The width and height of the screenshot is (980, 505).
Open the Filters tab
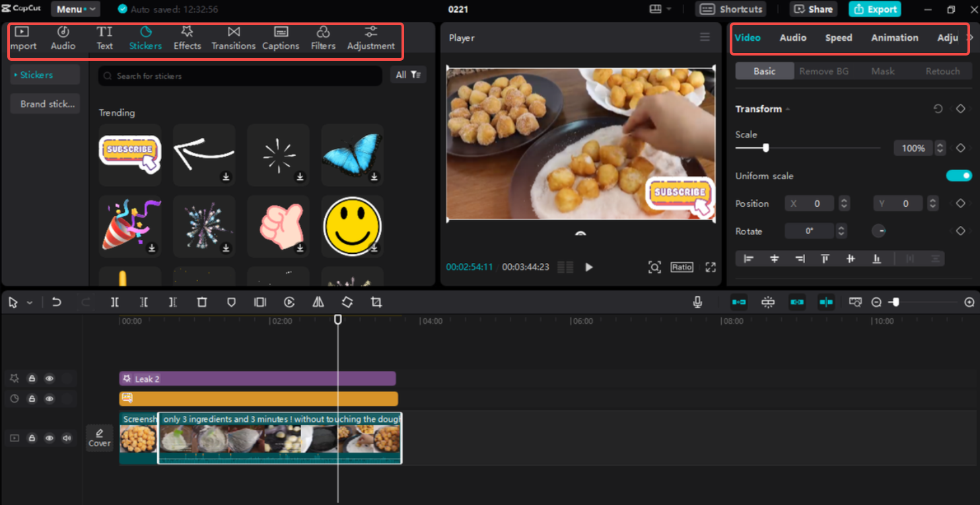[x=324, y=38]
